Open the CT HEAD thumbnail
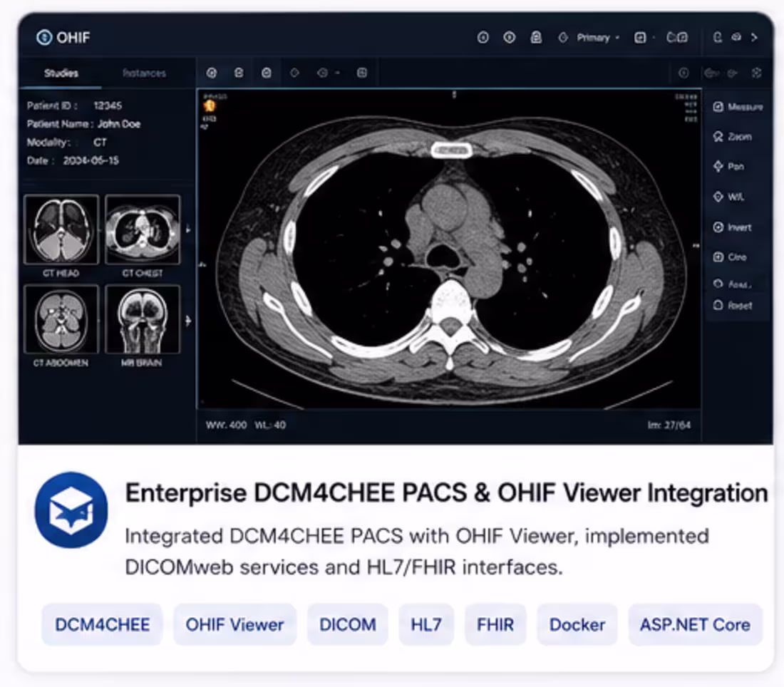 61,229
